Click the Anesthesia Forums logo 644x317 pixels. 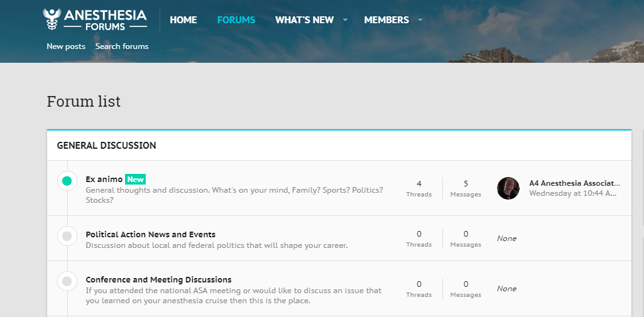point(96,19)
